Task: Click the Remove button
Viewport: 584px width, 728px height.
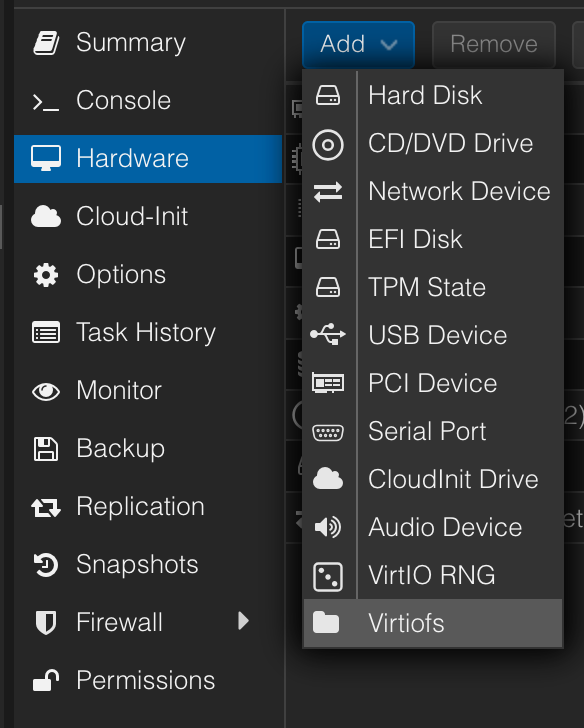Action: pos(494,45)
